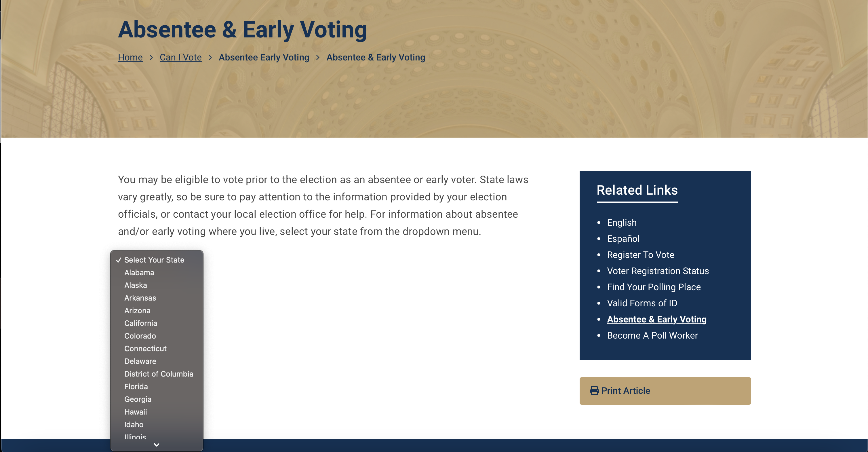Viewport: 868px width, 452px height.
Task: Choose Idaho from the state dropdown
Action: (134, 424)
